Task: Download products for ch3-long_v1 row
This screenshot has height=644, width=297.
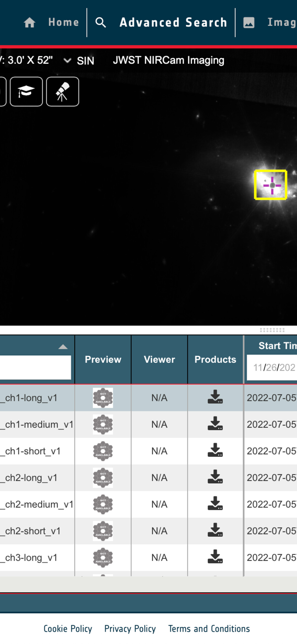Action: point(215,557)
